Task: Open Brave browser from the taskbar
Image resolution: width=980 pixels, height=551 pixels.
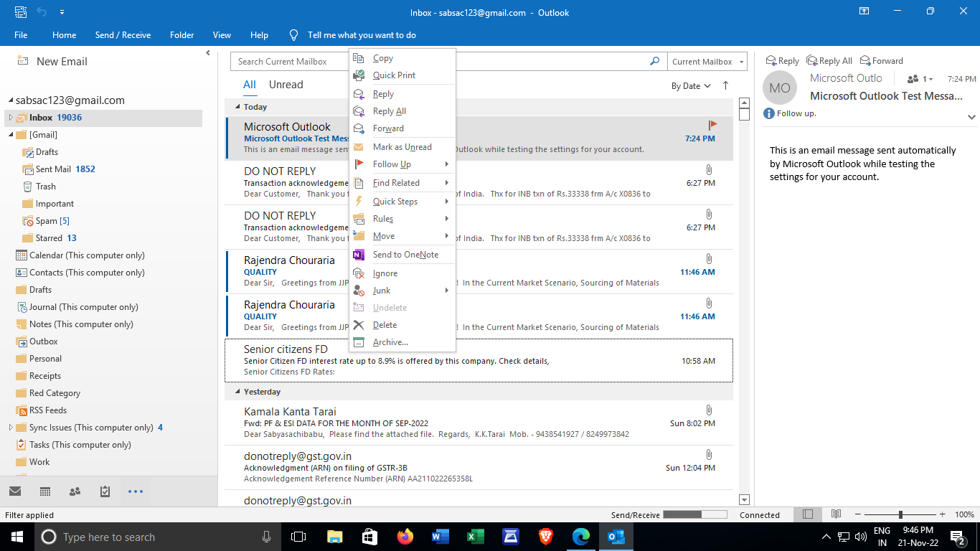Action: 546,537
